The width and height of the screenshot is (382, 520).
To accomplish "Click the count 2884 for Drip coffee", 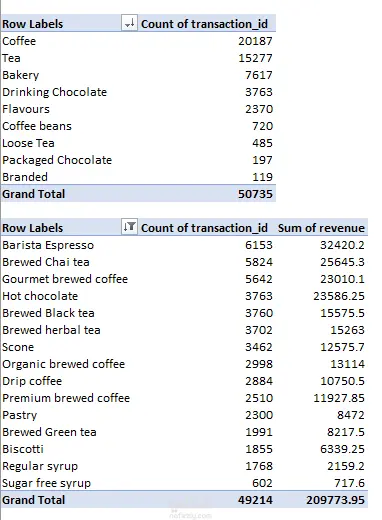I will (259, 381).
